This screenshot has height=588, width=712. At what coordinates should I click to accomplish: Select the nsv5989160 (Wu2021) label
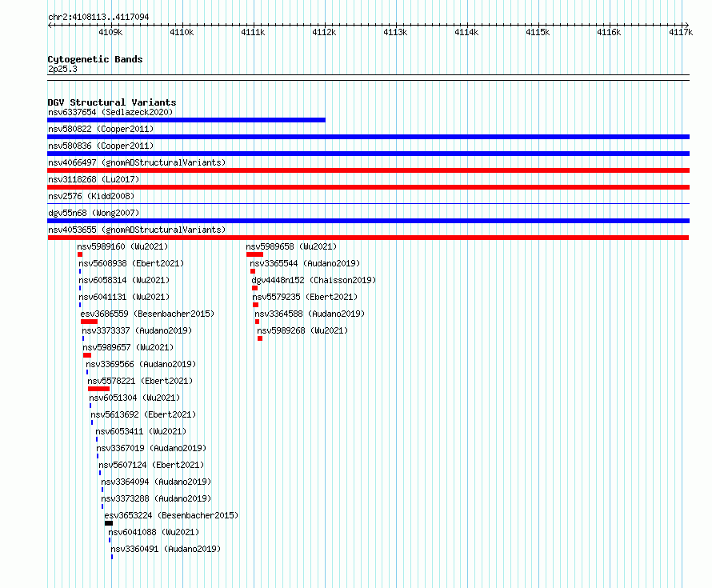122,246
